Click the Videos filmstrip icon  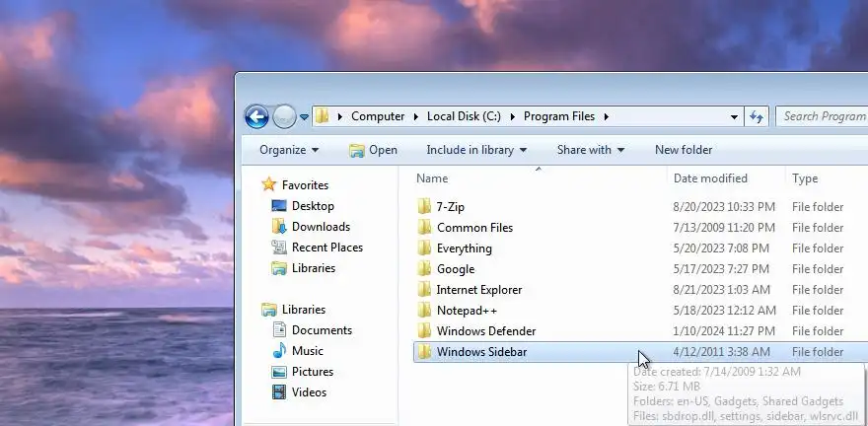point(279,391)
